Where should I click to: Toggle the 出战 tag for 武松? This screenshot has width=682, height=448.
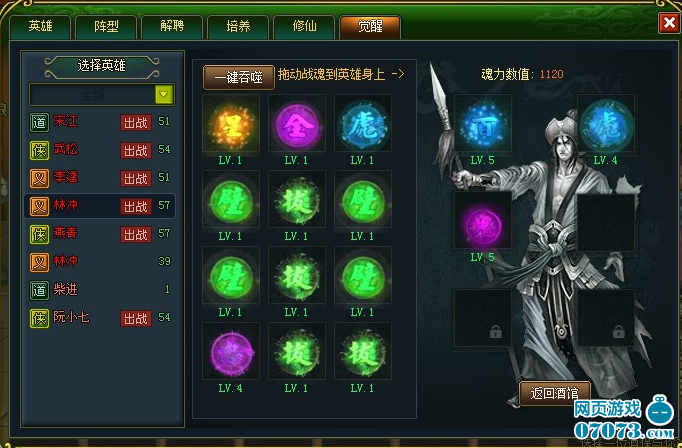click(x=136, y=150)
